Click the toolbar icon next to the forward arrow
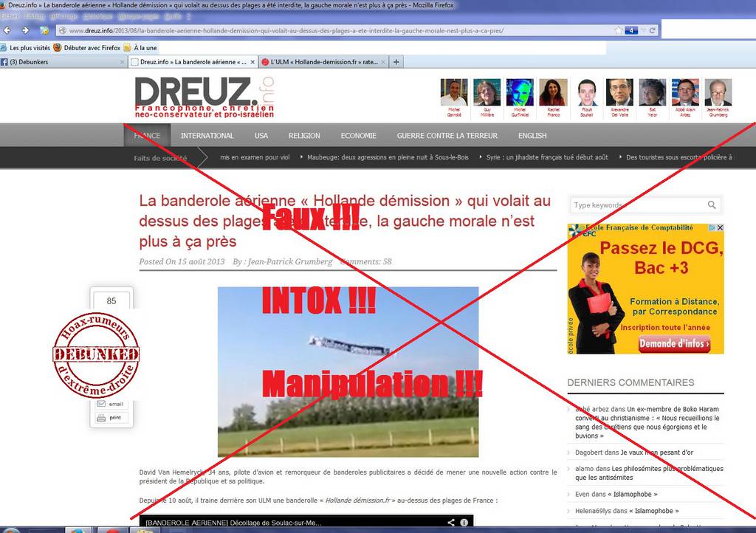 point(44,30)
